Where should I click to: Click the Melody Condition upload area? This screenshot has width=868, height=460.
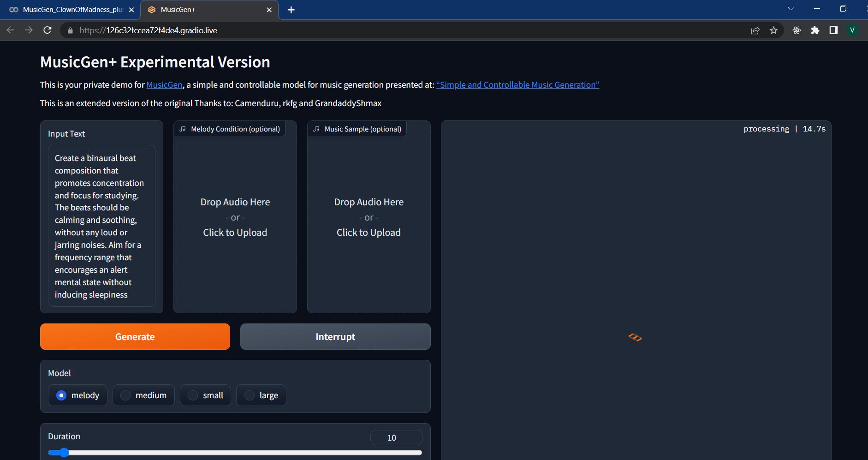point(235,217)
